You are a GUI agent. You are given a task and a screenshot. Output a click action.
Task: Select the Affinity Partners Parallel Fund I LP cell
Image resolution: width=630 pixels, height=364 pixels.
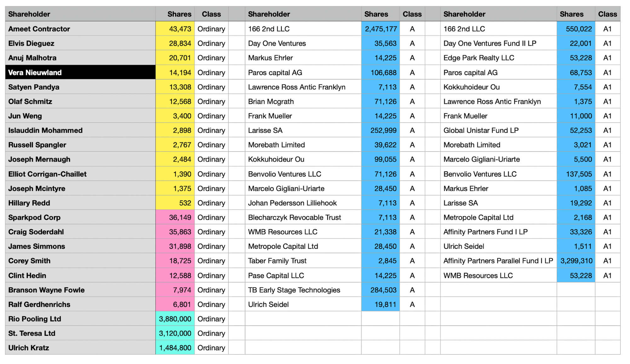click(x=498, y=261)
